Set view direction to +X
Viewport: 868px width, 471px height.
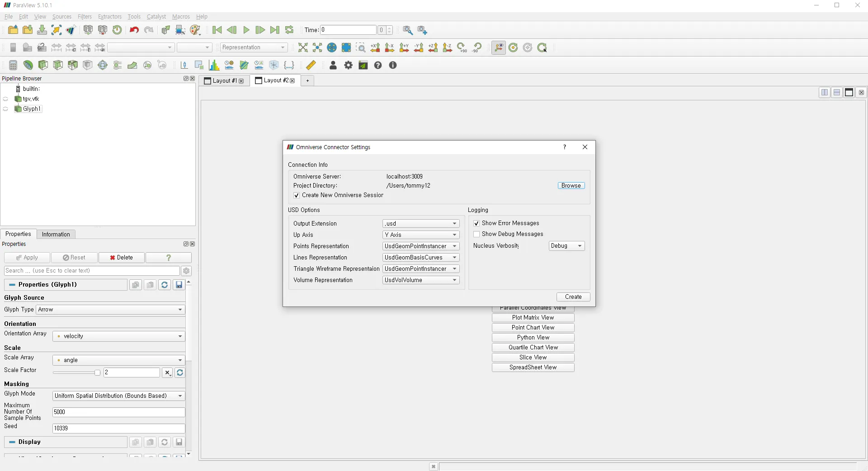[x=375, y=47]
